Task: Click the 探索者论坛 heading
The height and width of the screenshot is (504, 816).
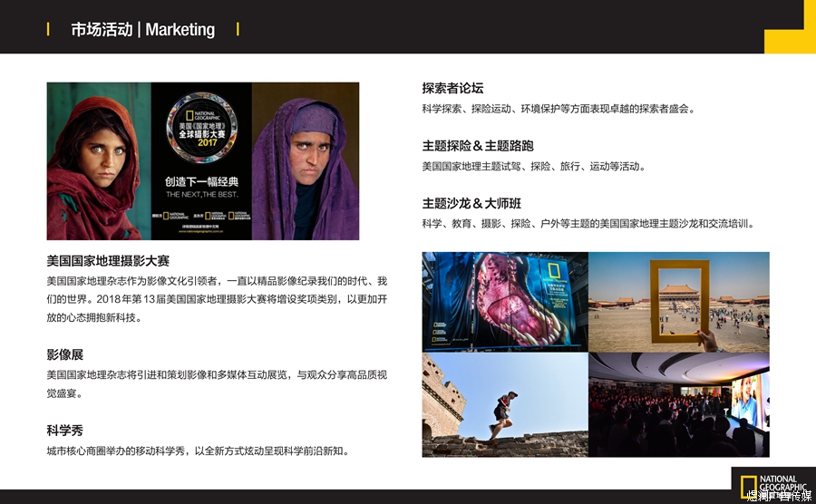Action: (x=452, y=89)
